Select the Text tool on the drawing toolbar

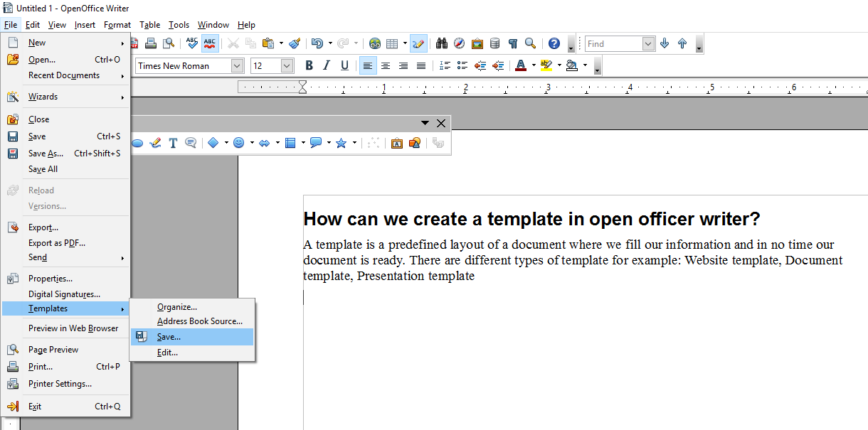point(173,143)
